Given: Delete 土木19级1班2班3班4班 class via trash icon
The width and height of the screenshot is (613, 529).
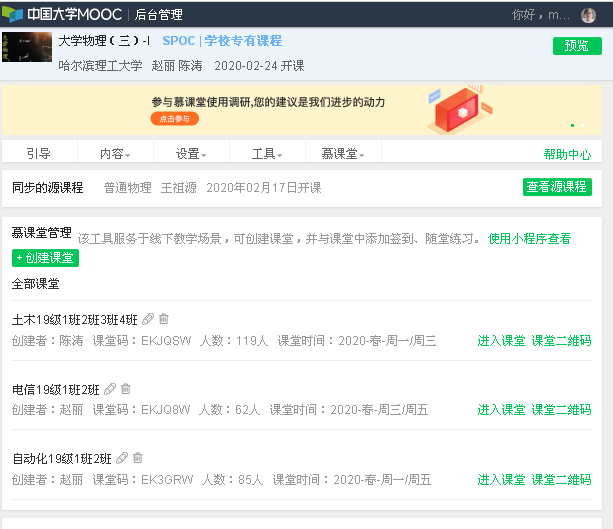Looking at the screenshot, I should [164, 319].
